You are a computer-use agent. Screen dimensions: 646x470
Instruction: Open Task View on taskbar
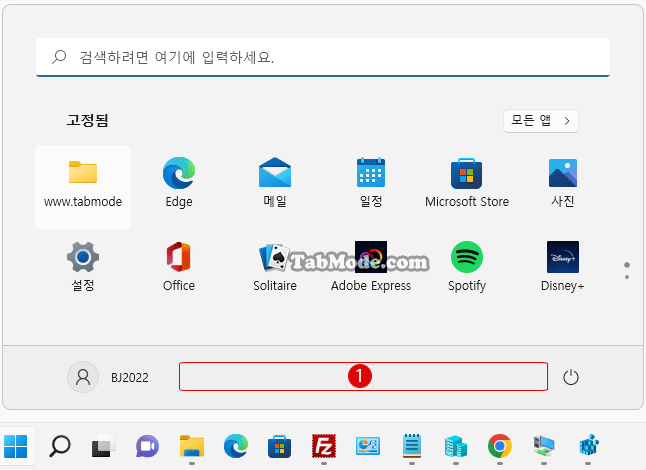point(103,447)
